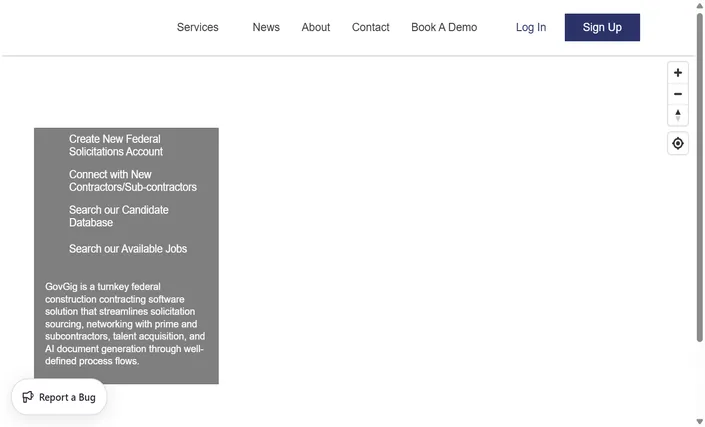The image size is (705, 427).
Task: Zoom out with the map minus button
Action: coord(678,94)
